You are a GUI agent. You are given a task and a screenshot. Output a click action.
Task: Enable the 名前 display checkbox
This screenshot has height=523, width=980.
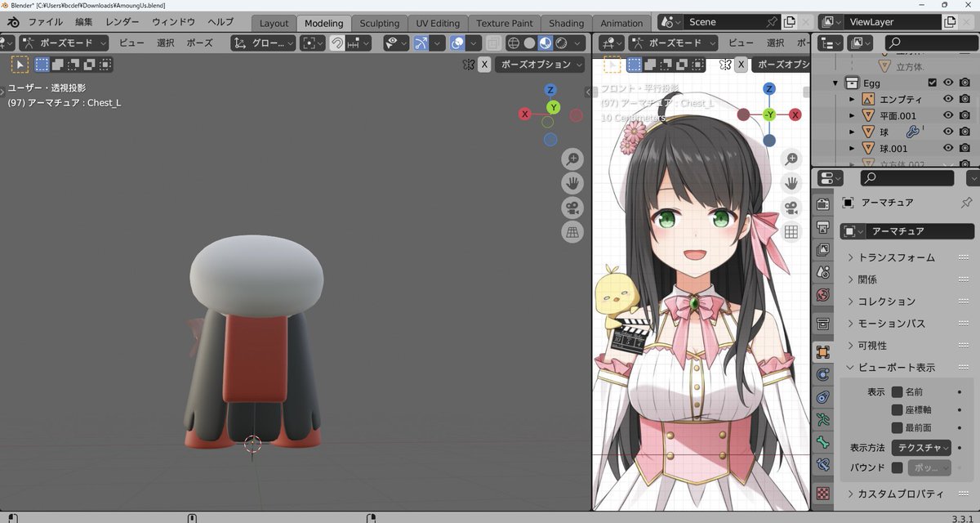click(x=897, y=391)
